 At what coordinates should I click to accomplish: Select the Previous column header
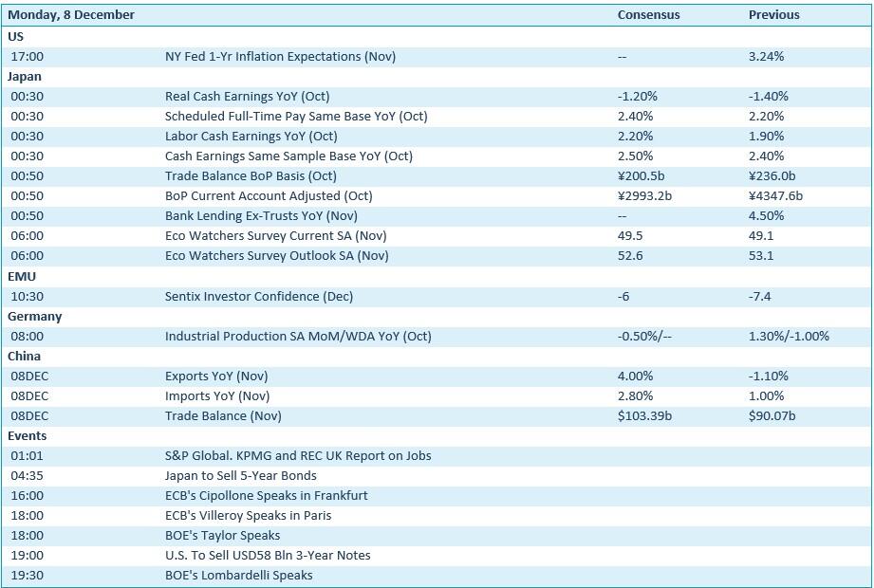pyautogui.click(x=773, y=15)
